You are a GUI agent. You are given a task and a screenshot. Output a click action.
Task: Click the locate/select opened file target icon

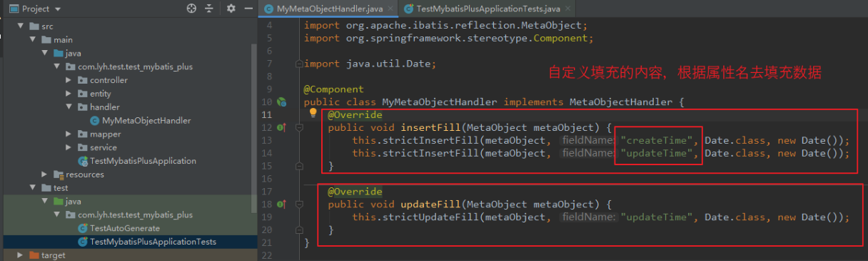(191, 9)
